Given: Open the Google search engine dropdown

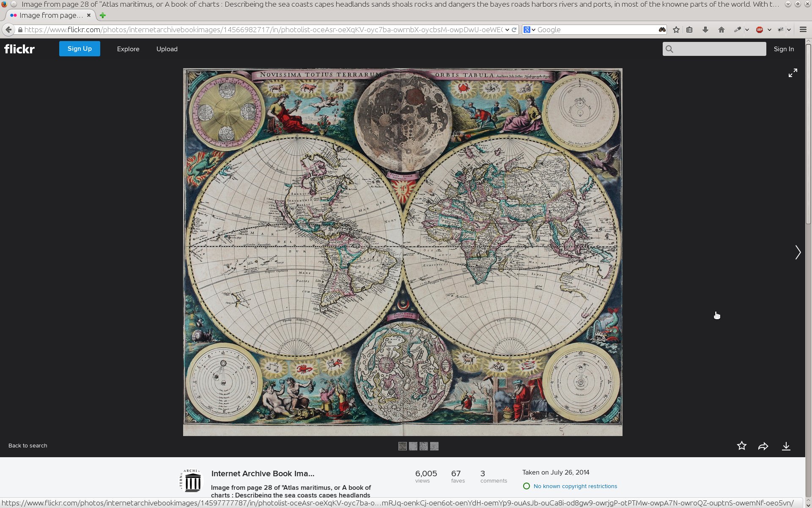Looking at the screenshot, I should 529,30.
